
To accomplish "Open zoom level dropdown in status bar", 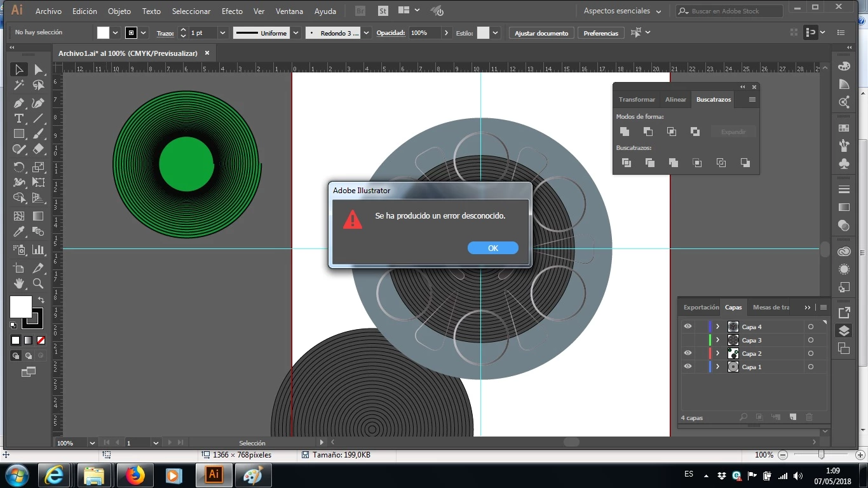I will [92, 443].
